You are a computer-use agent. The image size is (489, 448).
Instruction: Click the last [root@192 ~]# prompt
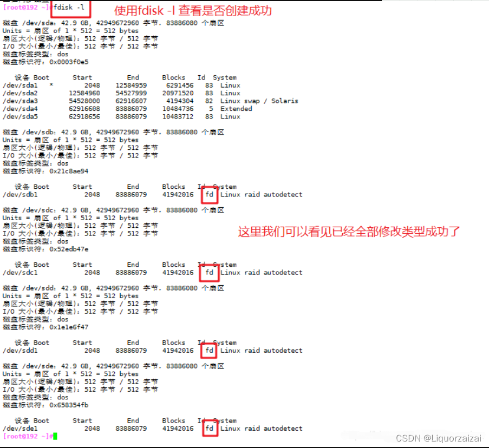pos(28,436)
